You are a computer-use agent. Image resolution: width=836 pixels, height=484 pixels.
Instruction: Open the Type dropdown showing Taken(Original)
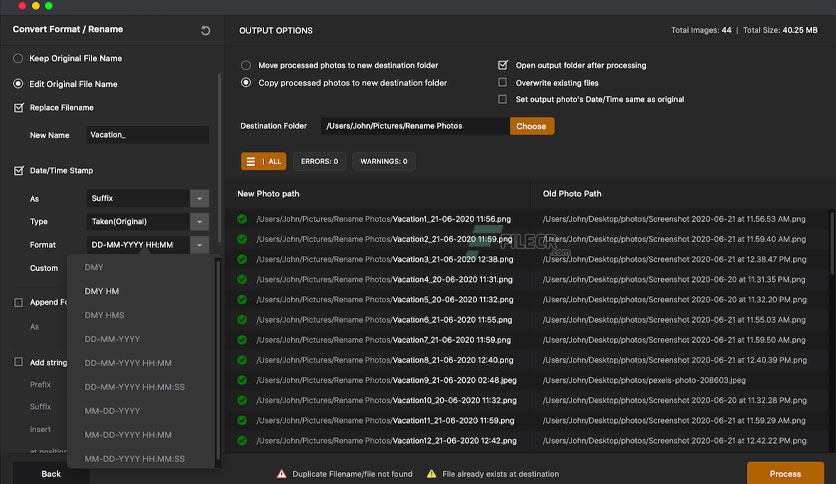(x=147, y=222)
